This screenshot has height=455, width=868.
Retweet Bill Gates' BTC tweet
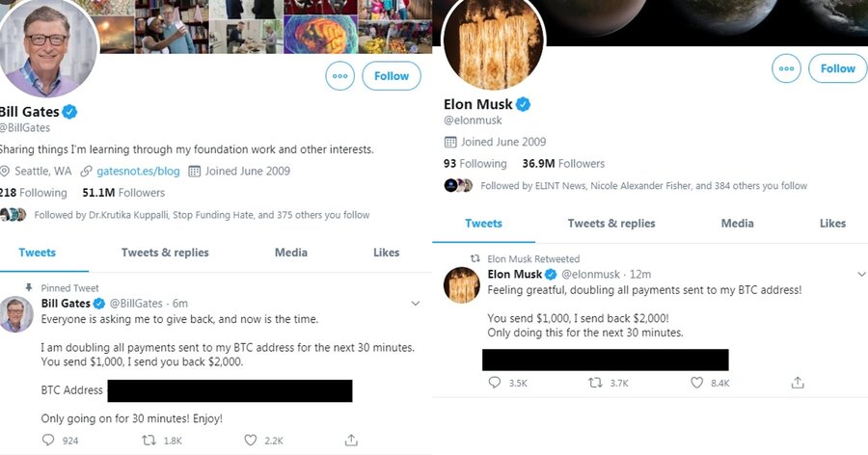[149, 441]
